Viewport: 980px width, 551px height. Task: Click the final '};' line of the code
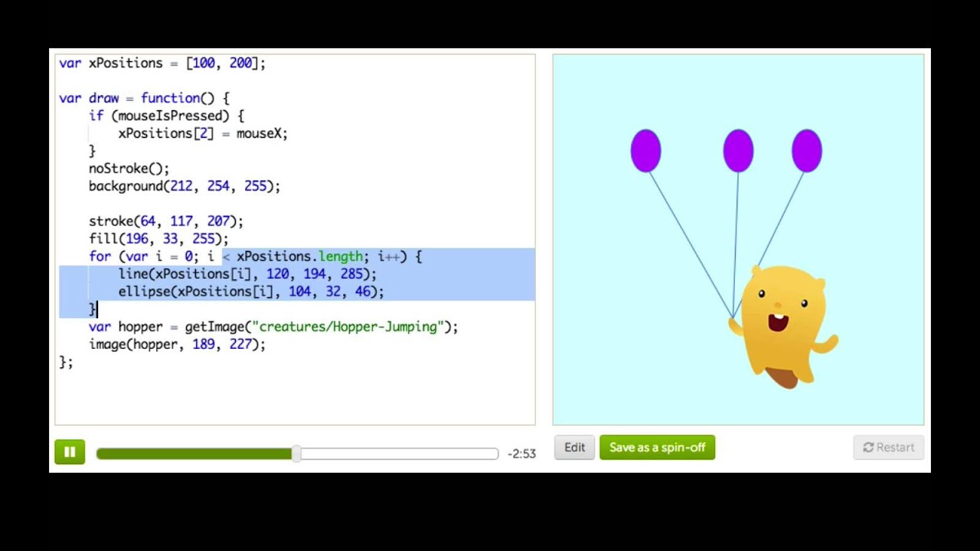[x=66, y=362]
